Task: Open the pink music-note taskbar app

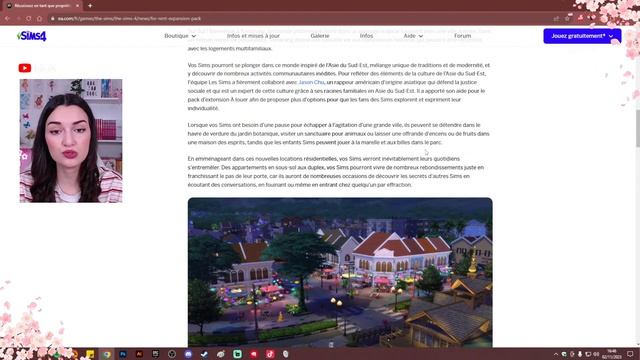Action: click(270, 354)
